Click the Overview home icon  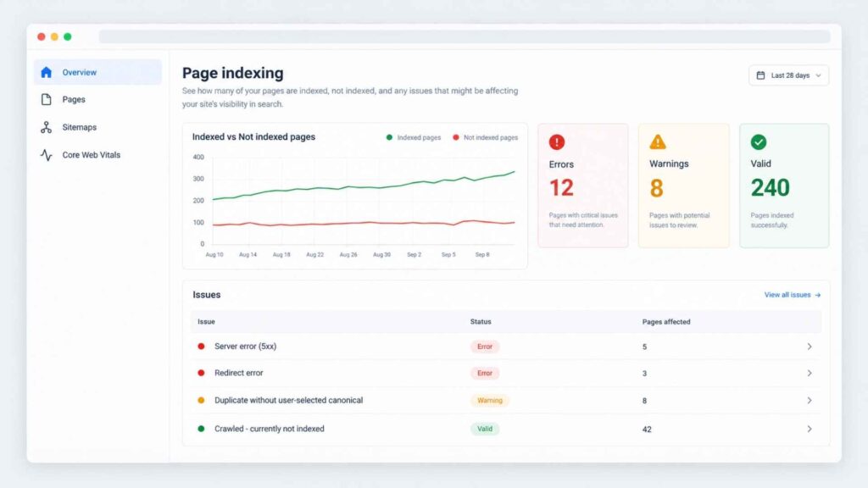[47, 72]
